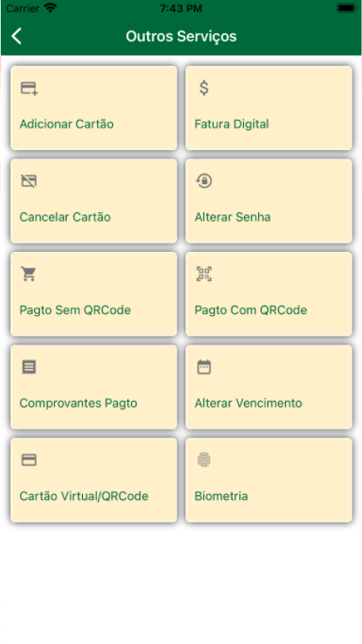
Task: Tap the shopping cart Pagto Sem QRCode icon
Action: 28,274
